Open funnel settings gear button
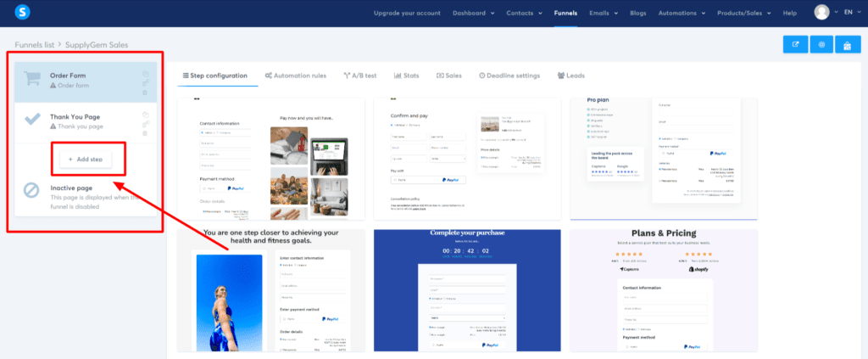Screen dimensions: 868x359 click(x=821, y=45)
